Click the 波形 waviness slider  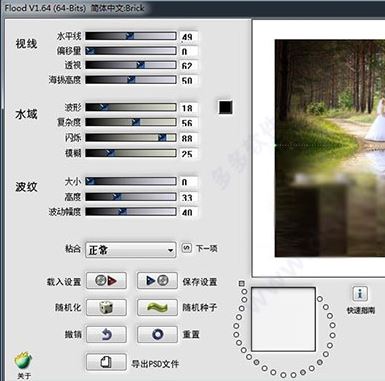(131, 107)
